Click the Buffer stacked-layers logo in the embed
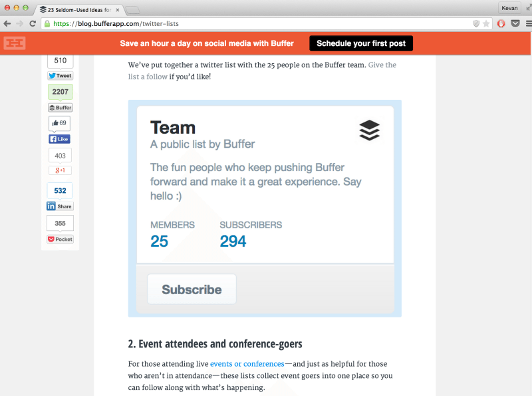 [370, 130]
